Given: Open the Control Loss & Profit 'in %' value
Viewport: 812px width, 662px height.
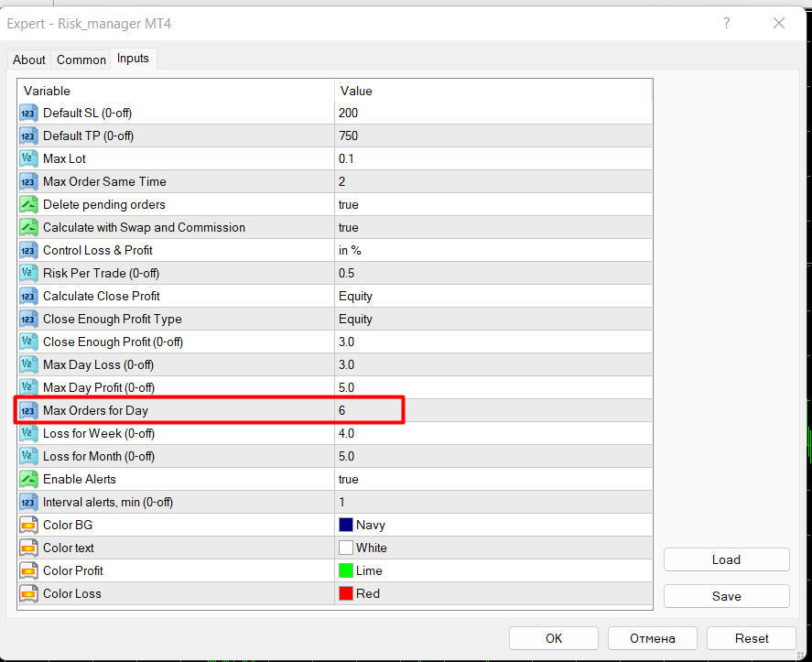Looking at the screenshot, I should (493, 250).
